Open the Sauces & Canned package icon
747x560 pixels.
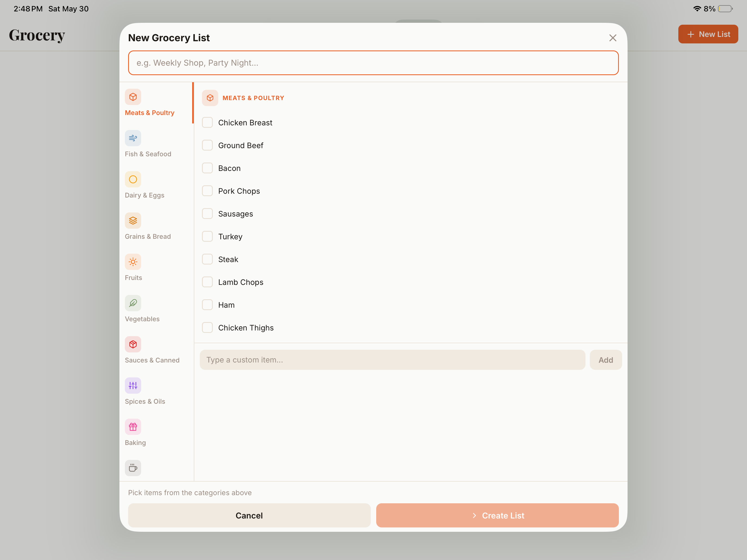point(133,344)
